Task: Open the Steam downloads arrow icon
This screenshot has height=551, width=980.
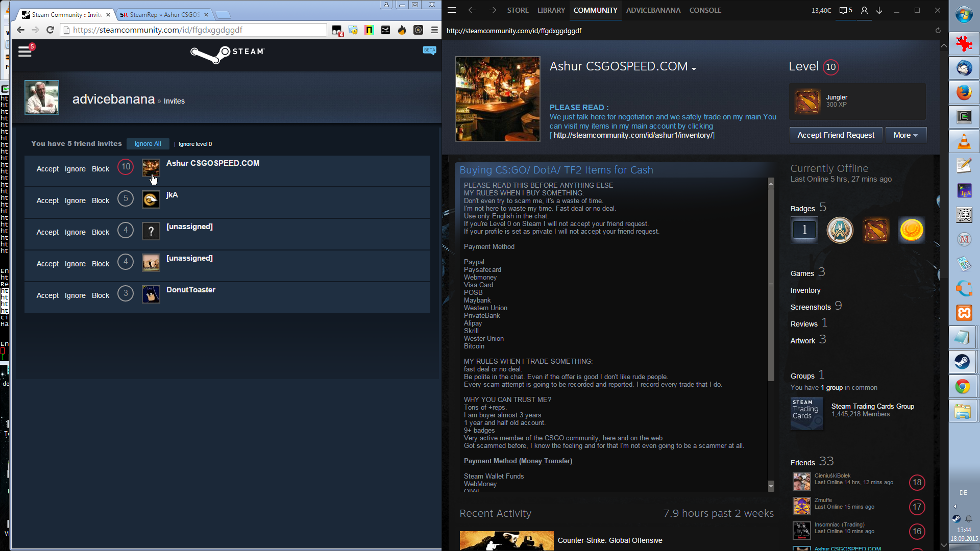Action: click(879, 10)
